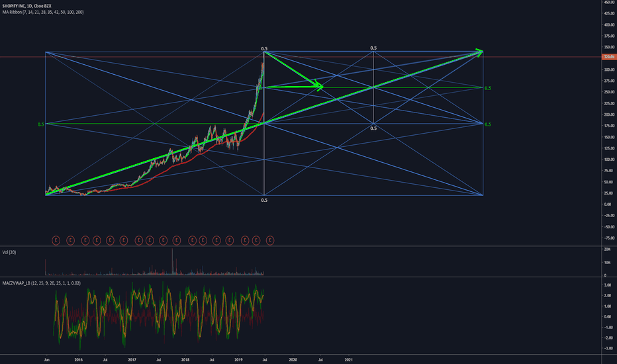Click the tip of the long green arrow at top right

click(x=483, y=51)
